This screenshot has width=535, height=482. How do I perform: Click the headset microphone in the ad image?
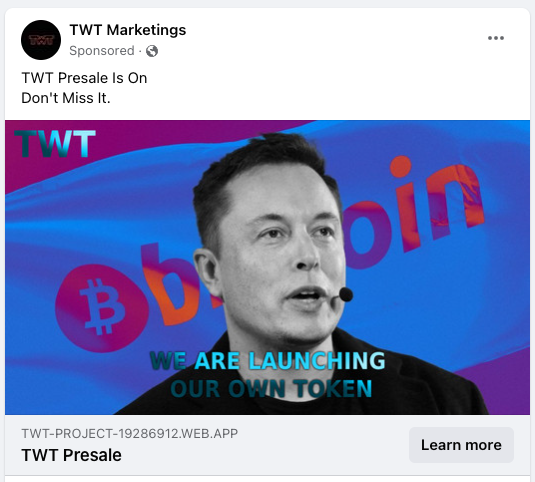[x=346, y=294]
